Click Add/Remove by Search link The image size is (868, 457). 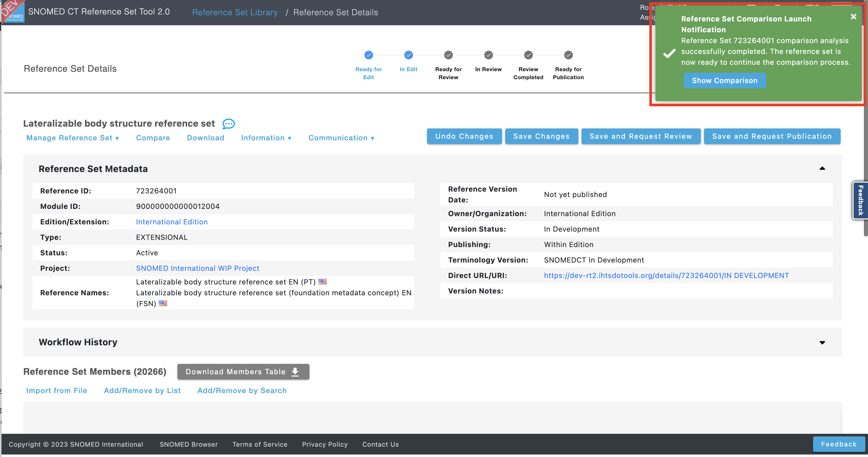coord(242,390)
